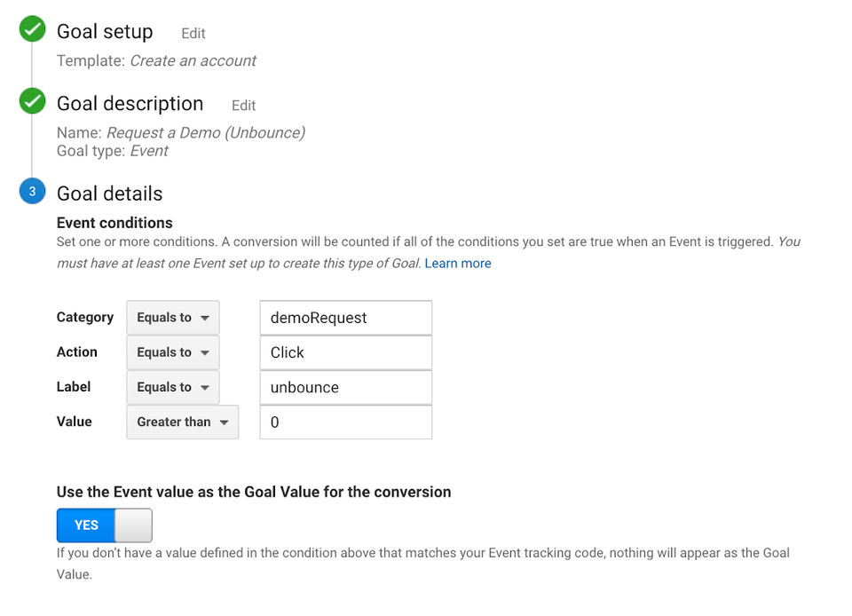Open the Action 'Equals to' dropdown
The width and height of the screenshot is (852, 616).
coord(173,352)
